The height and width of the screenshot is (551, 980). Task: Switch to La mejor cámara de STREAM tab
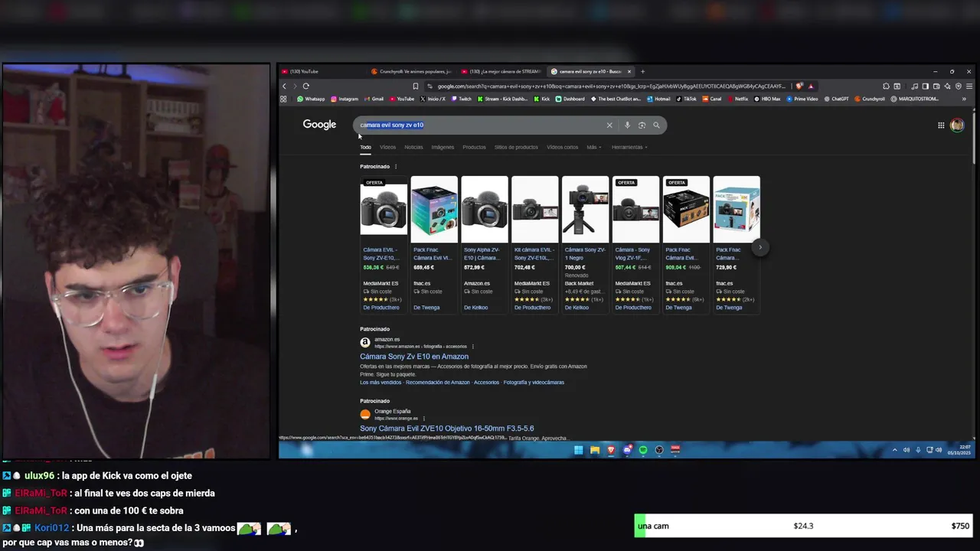(502, 71)
